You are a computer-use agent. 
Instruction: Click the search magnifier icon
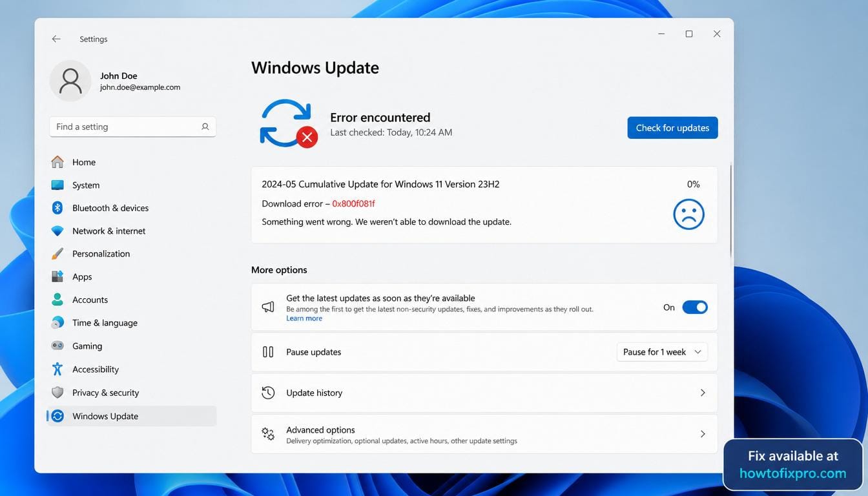(x=205, y=127)
